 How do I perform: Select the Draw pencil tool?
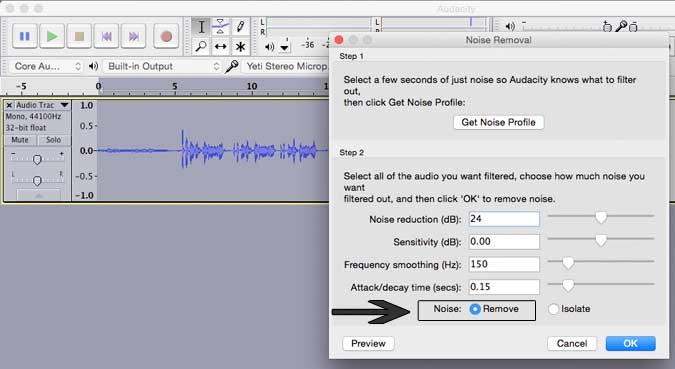click(240, 27)
